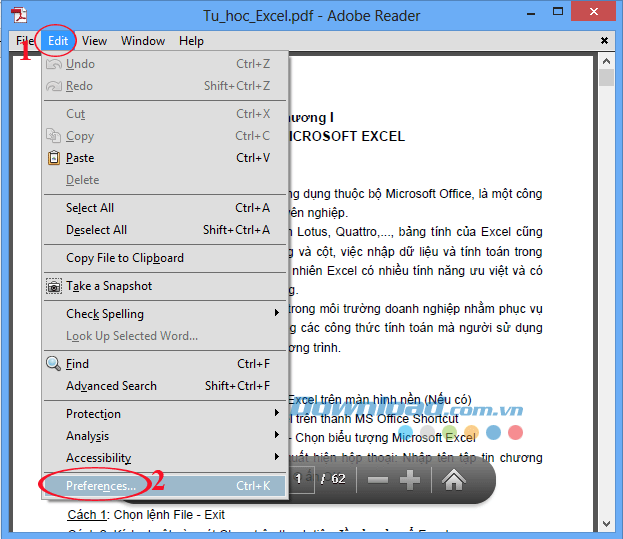Click the vertical scrollbar thumb
This screenshot has height=539, width=623.
coord(606,77)
